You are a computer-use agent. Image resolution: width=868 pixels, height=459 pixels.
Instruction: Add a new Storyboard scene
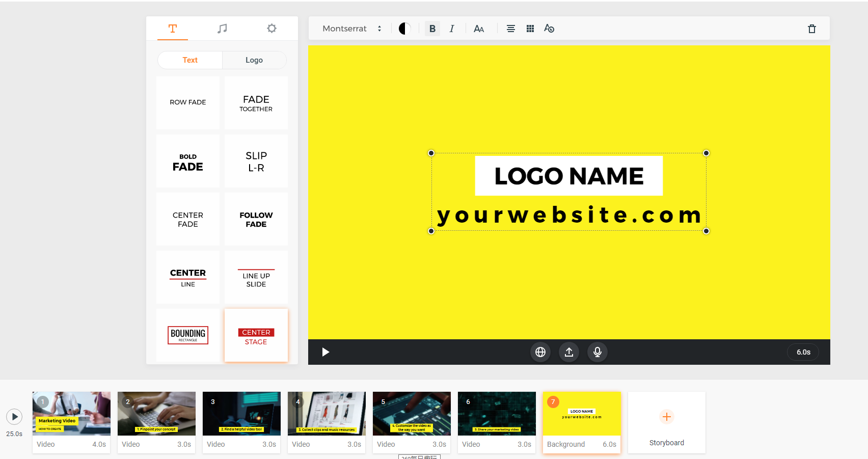667,422
